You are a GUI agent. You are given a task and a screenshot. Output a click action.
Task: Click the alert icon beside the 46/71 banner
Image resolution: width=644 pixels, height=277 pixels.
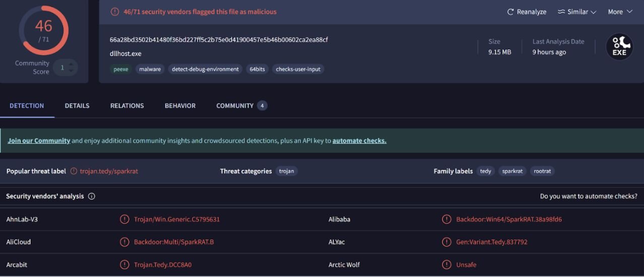(115, 12)
